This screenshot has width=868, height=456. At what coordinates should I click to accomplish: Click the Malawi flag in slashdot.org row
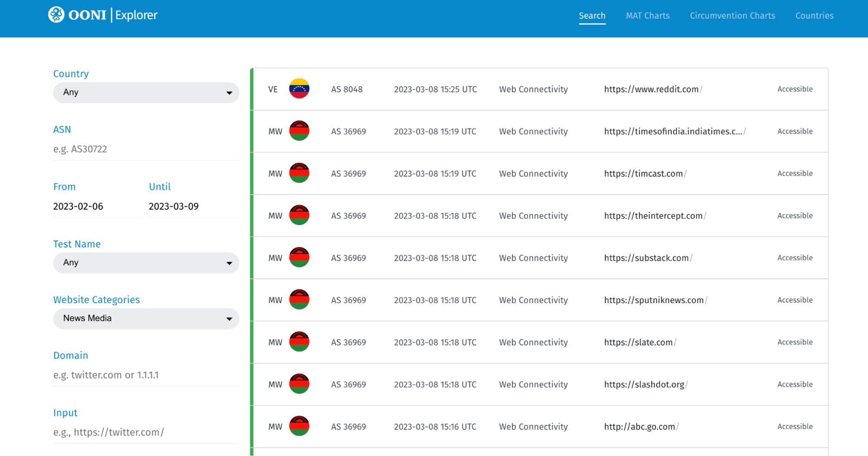tap(299, 384)
